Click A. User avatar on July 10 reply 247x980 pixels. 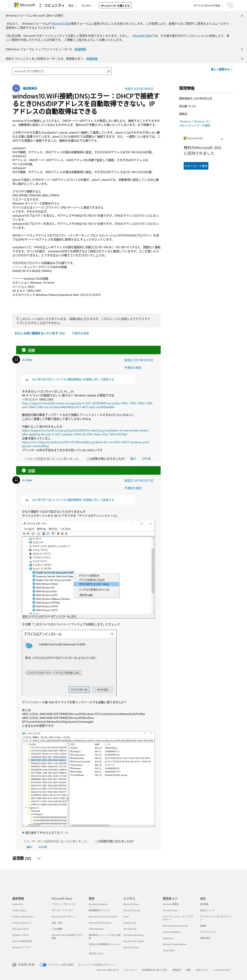[16, 359]
